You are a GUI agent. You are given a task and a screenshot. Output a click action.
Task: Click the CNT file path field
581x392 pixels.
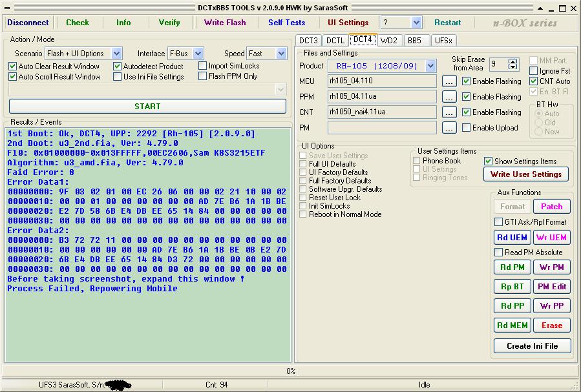pos(382,112)
